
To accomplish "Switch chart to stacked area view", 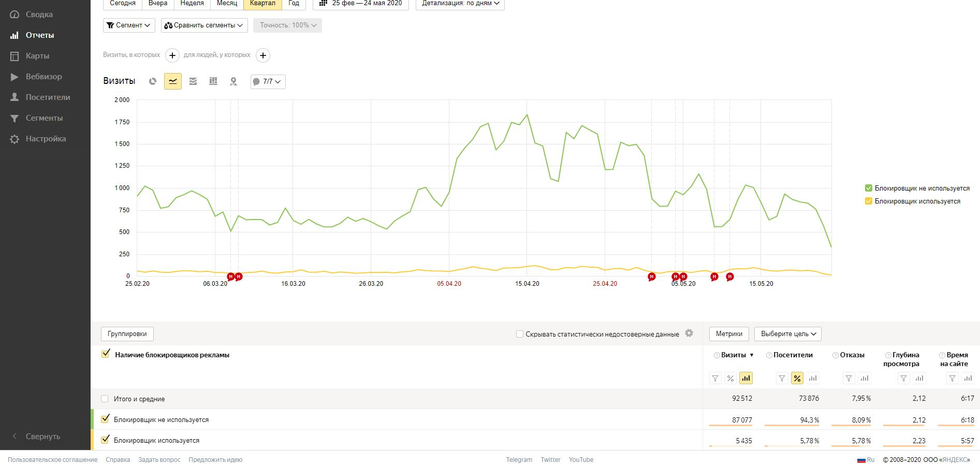I will (193, 81).
